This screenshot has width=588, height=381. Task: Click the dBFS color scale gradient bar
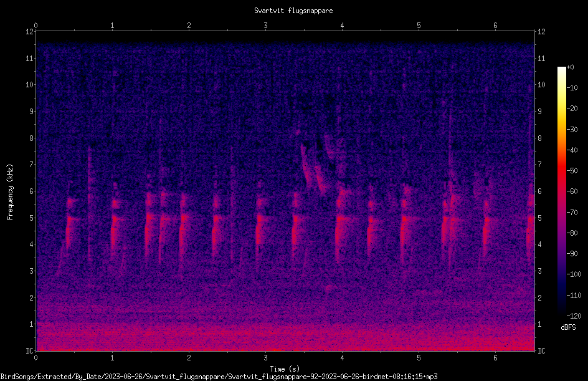tap(561, 191)
